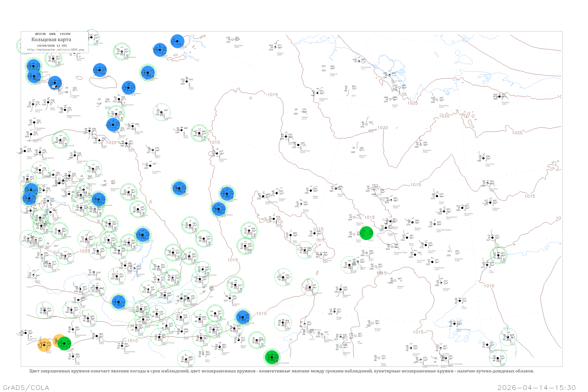Click the meteocenter.net UEEE.png URL

click(x=55, y=50)
